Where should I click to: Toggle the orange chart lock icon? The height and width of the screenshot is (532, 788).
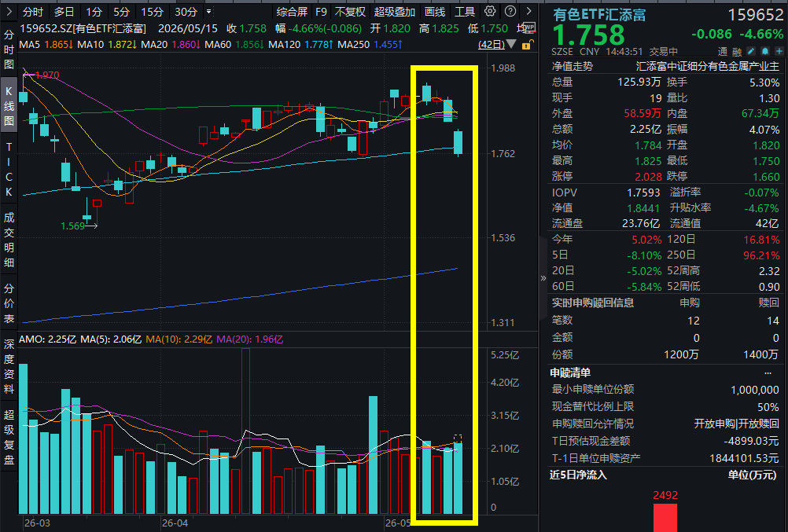(526, 46)
